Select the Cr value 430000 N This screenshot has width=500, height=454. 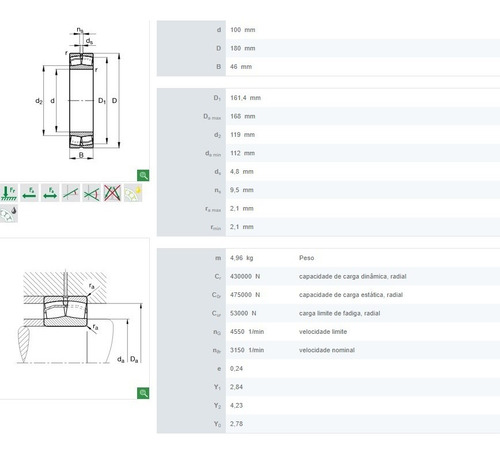pos(245,276)
